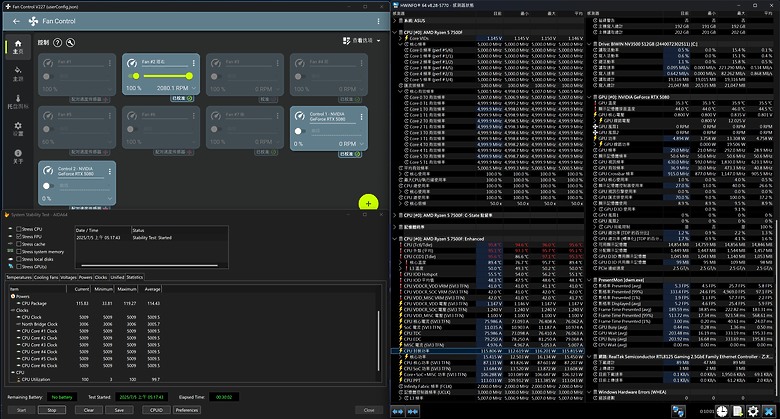This screenshot has height=419, width=780.
Task: Open the thermometer tray icon sidebar item
Action: (x=18, y=102)
